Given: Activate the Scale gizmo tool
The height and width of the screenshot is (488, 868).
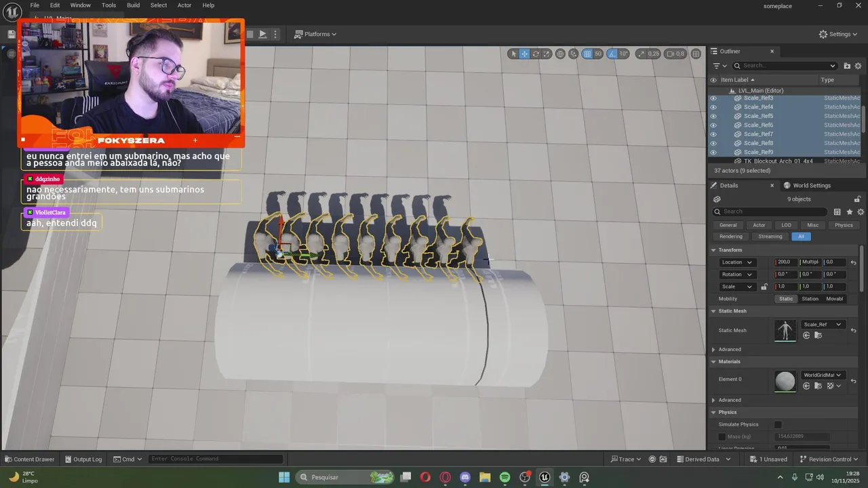Looking at the screenshot, I should click(547, 54).
